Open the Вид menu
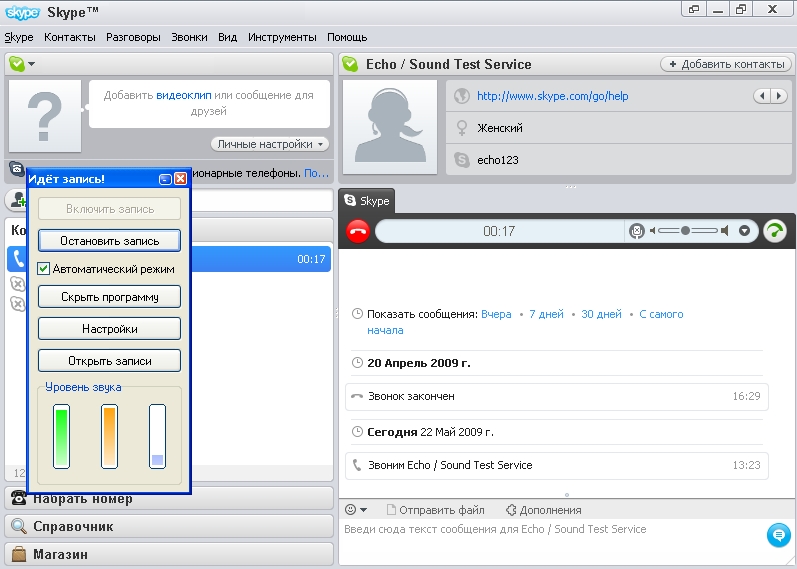Viewport: 797px width, 569px height. point(227,37)
